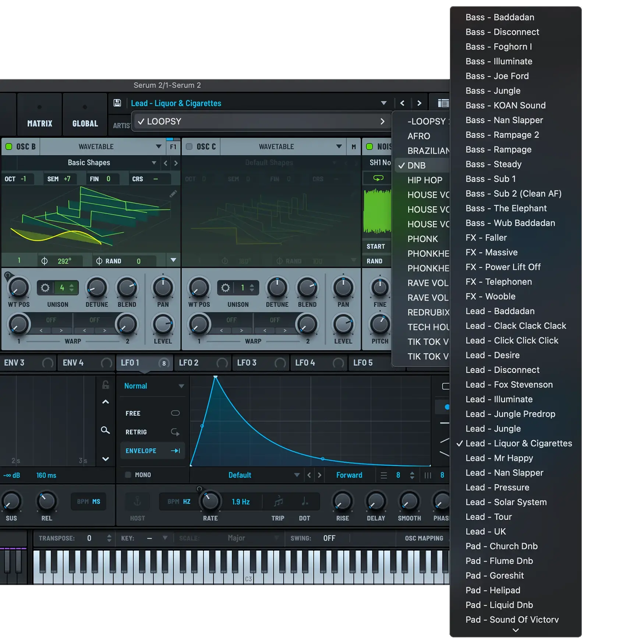Click the HOST anchor icon
The height and width of the screenshot is (644, 644).
tap(137, 501)
